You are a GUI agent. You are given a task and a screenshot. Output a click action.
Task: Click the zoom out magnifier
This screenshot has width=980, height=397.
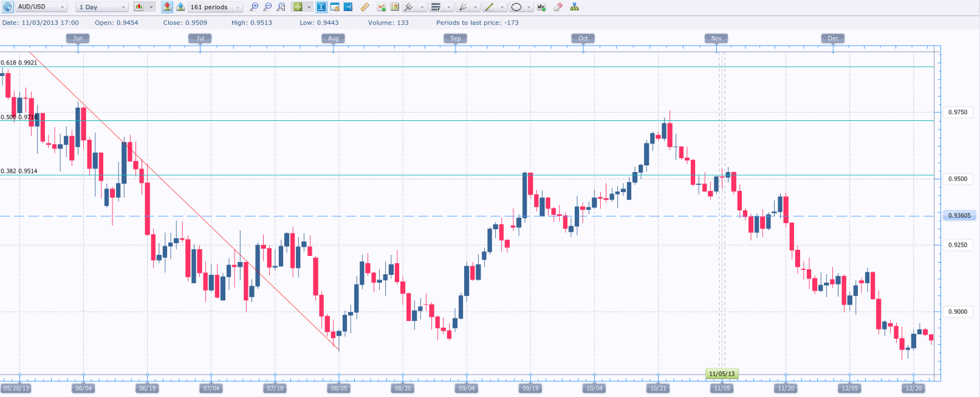click(x=267, y=7)
